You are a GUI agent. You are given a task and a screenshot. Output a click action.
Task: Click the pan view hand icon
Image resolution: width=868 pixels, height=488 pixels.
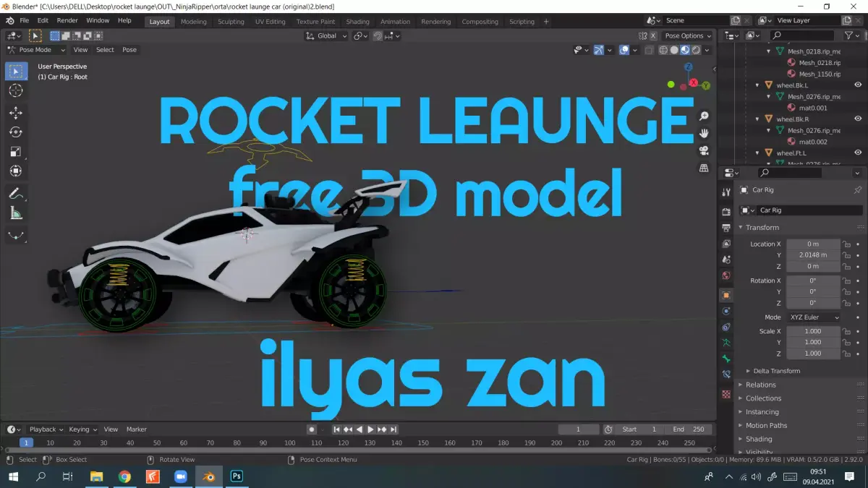point(704,134)
